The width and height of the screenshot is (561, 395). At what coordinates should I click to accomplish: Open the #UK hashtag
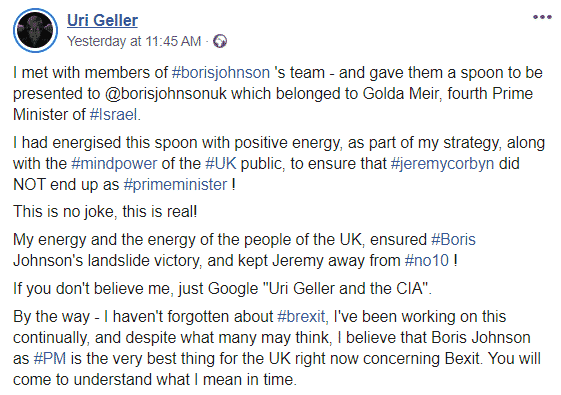[x=221, y=164]
